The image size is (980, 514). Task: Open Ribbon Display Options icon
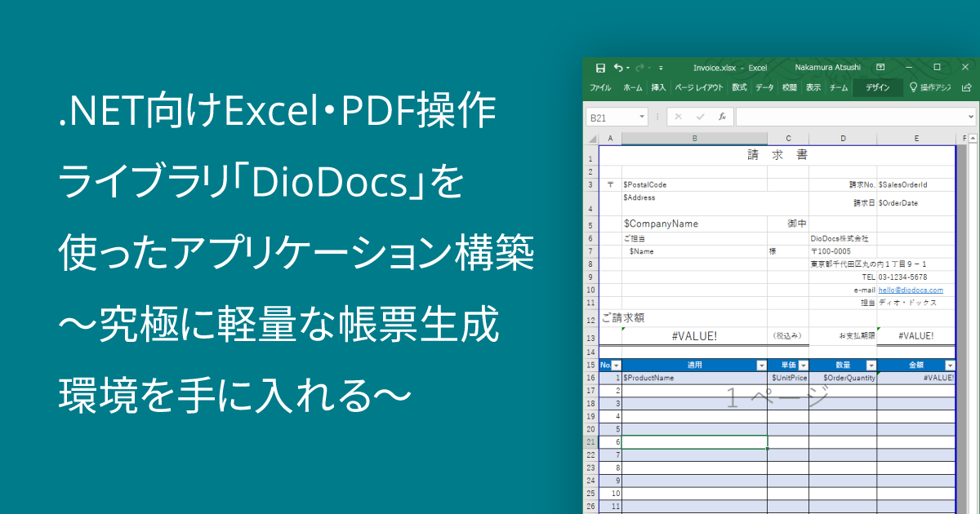(880, 67)
